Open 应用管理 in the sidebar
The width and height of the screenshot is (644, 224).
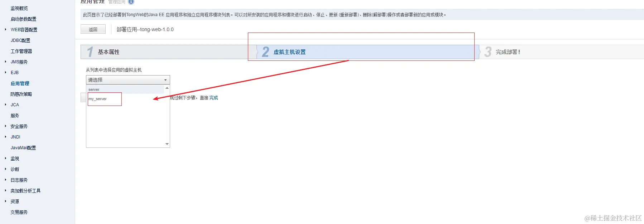click(x=20, y=83)
